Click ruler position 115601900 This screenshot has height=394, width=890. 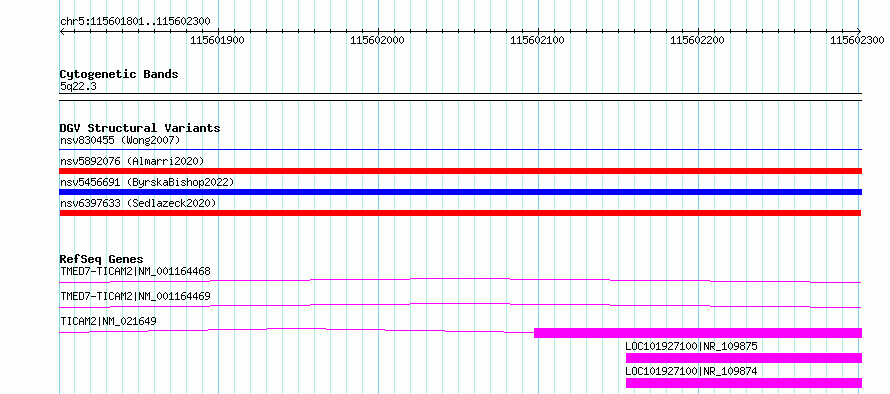pyautogui.click(x=217, y=40)
